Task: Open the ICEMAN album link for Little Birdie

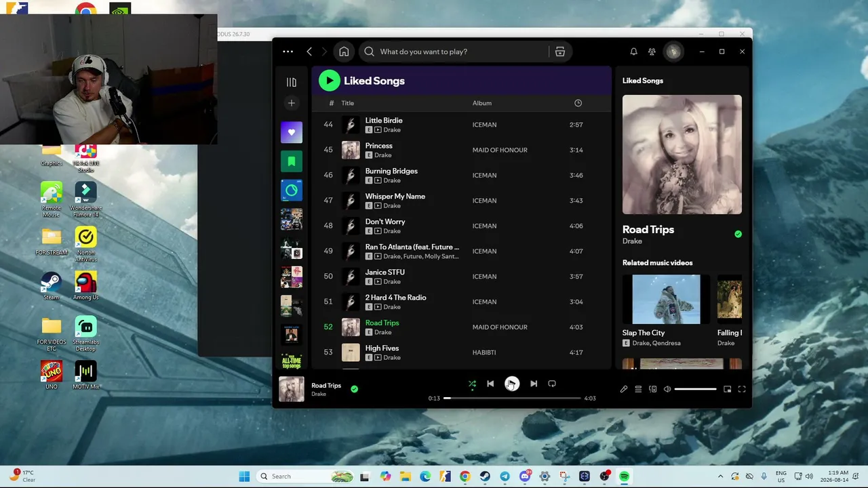Action: (485, 125)
